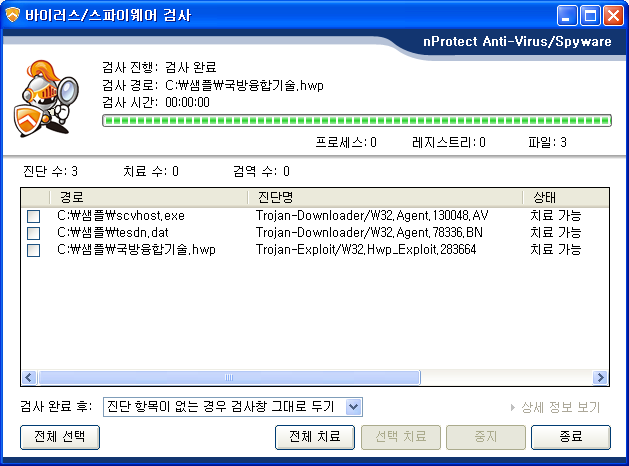
Task: Click the 진단 수: 3 counter
Action: 50,172
